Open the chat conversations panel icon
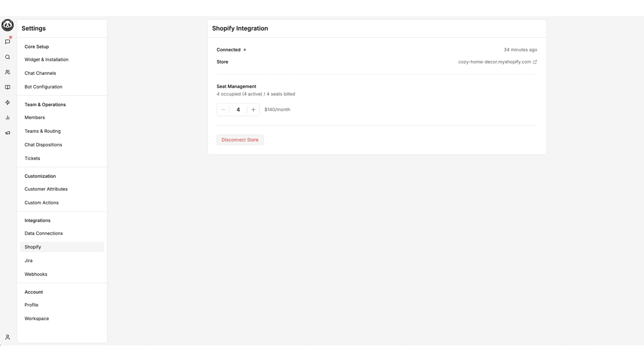 coord(7,41)
